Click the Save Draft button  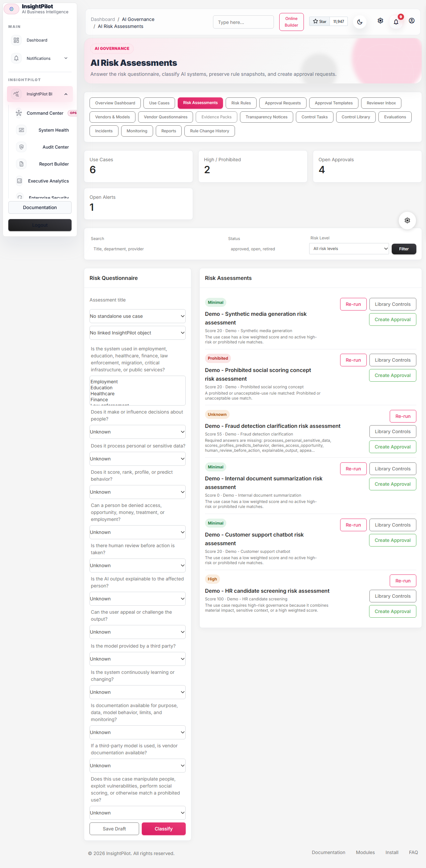114,828
